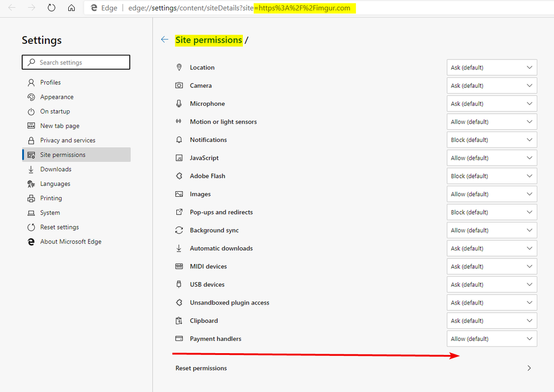Viewport: 554px width, 392px height.
Task: Open the Microphone permission dropdown
Action: point(492,104)
